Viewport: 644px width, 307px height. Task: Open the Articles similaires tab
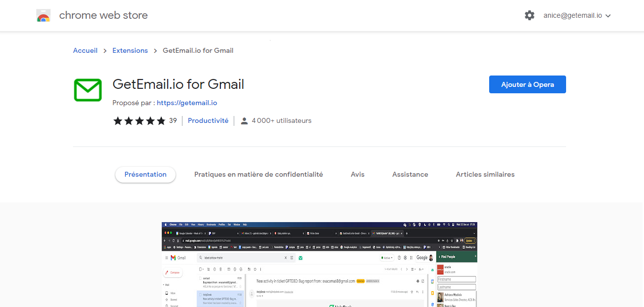[x=485, y=174]
